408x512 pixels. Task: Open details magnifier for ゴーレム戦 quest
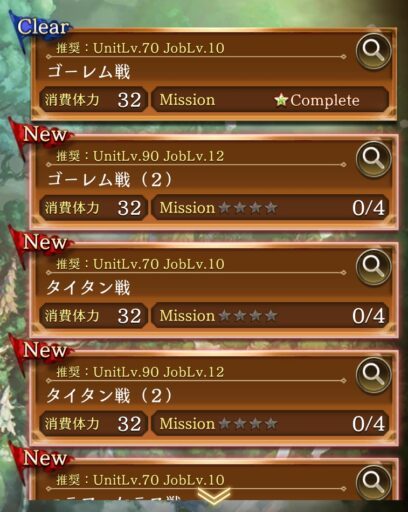tap(373, 51)
